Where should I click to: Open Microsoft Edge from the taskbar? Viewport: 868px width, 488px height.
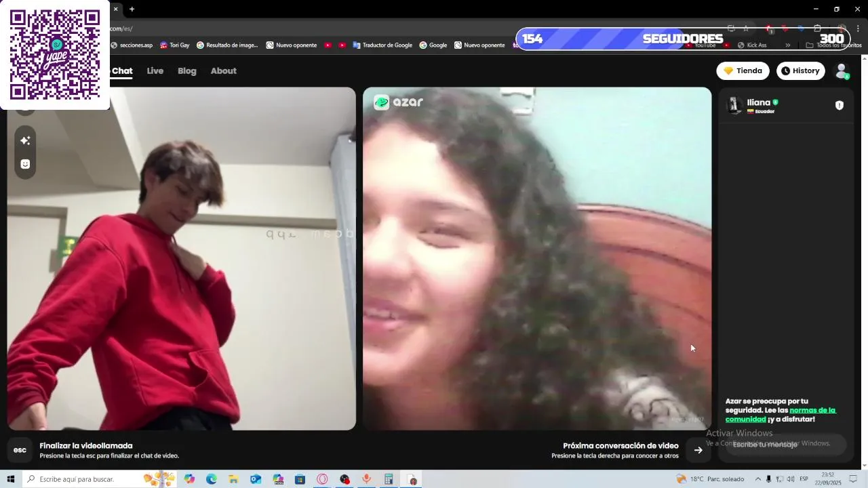(211, 479)
